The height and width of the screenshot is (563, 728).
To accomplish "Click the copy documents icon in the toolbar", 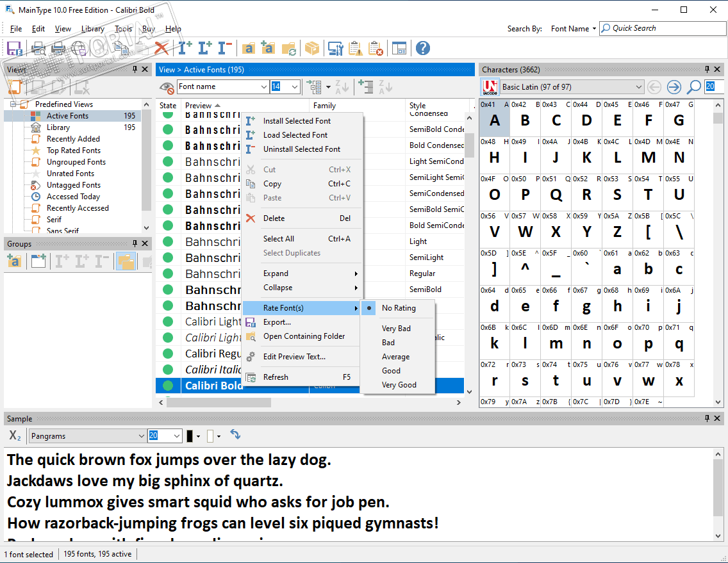I will 121,48.
